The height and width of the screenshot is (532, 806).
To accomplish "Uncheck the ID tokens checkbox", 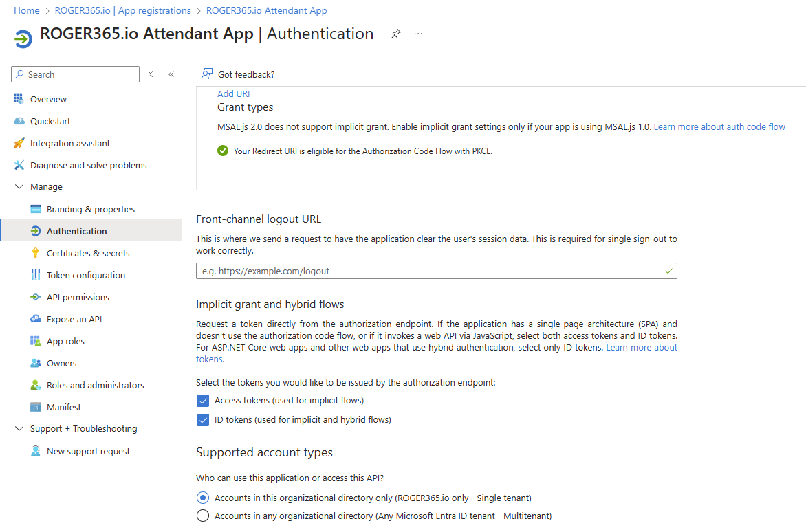I will (203, 420).
